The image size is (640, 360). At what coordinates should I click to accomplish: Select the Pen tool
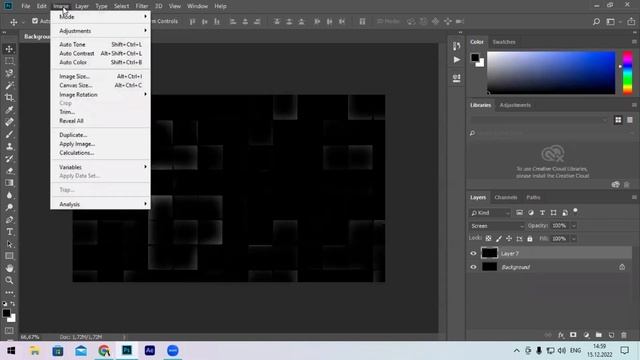(x=9, y=220)
